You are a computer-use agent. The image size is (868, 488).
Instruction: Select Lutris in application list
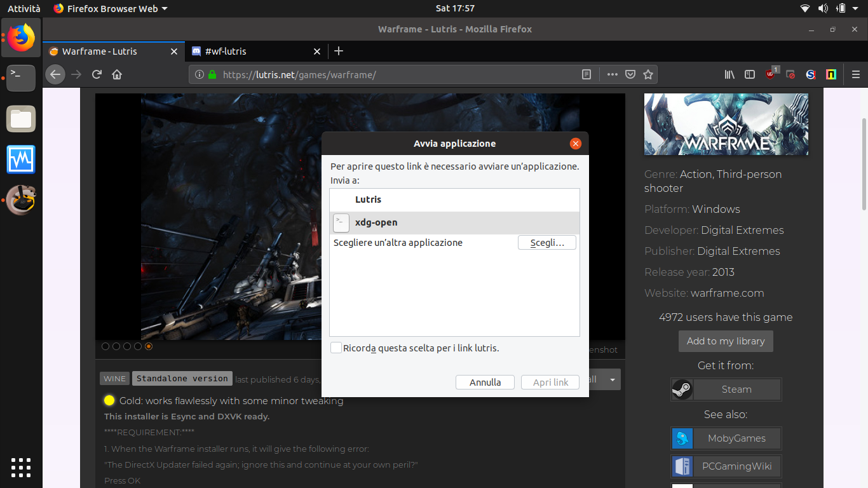tap(454, 200)
